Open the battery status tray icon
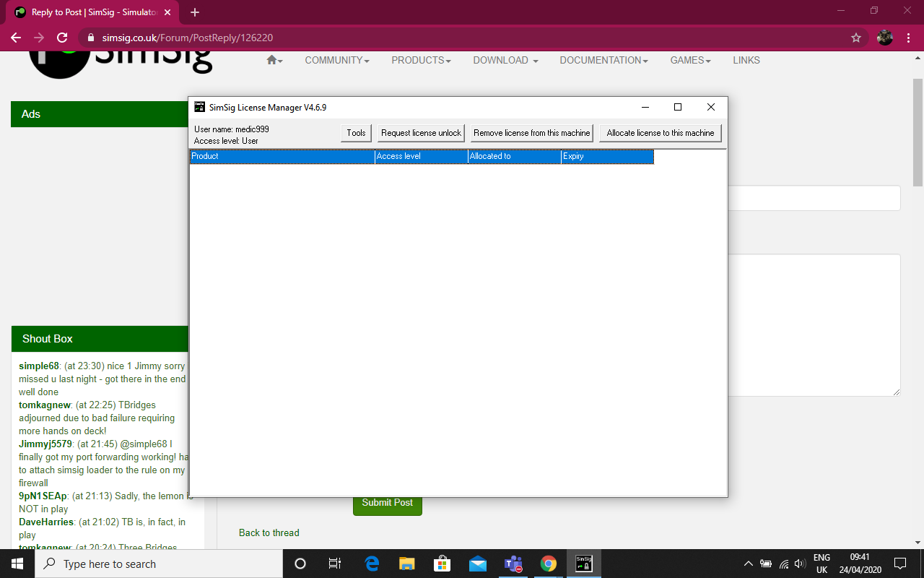Viewport: 924px width, 578px height. (766, 564)
